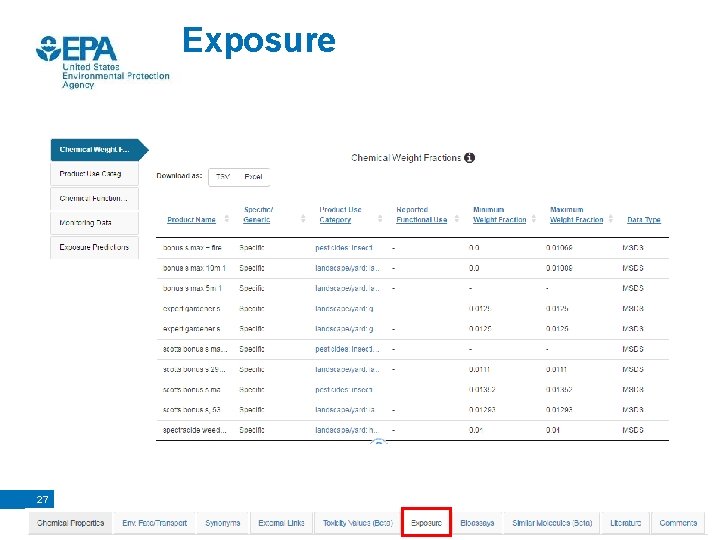Click the 0.01352 minimum weight fraction value
The width and height of the screenshot is (720, 540).
tap(482, 390)
